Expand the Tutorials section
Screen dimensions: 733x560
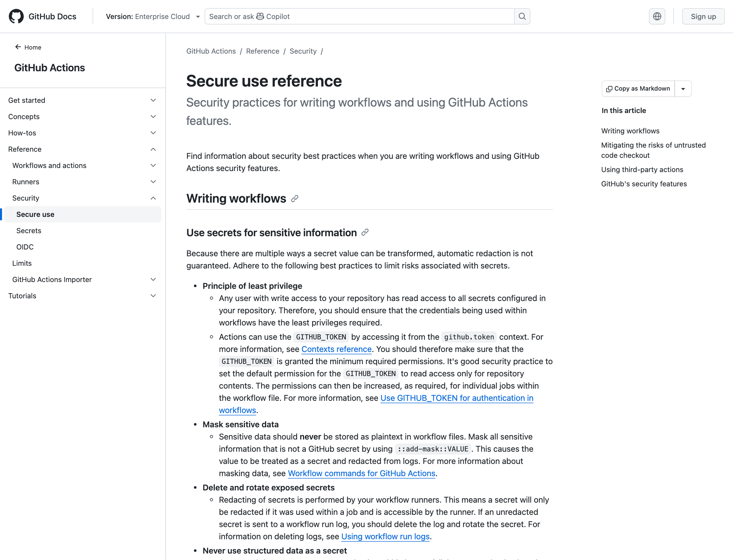[82, 296]
